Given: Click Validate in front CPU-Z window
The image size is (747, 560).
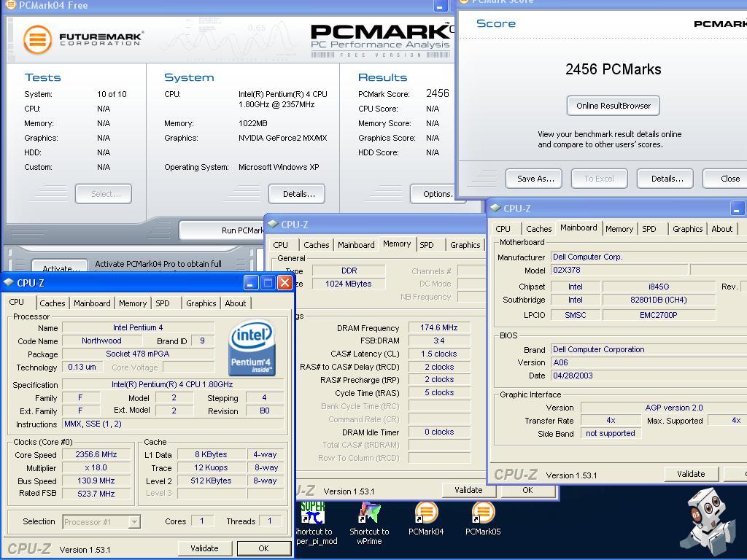Looking at the screenshot, I should coord(204,548).
